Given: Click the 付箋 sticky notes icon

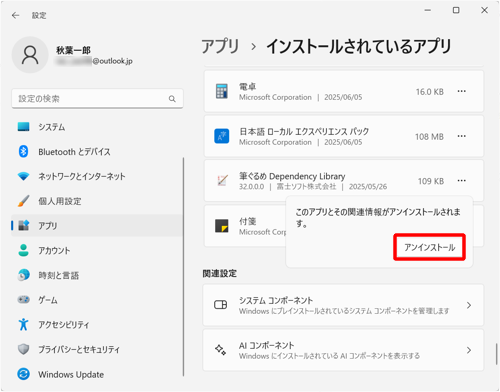Looking at the screenshot, I should (222, 226).
